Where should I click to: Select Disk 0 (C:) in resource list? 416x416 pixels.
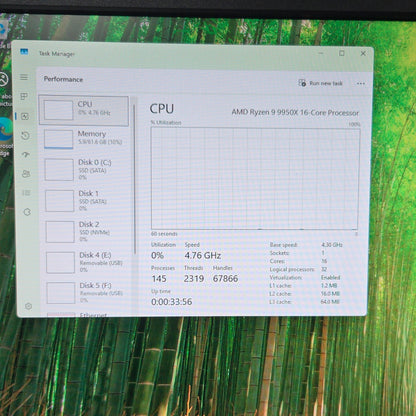pyautogui.click(x=86, y=169)
